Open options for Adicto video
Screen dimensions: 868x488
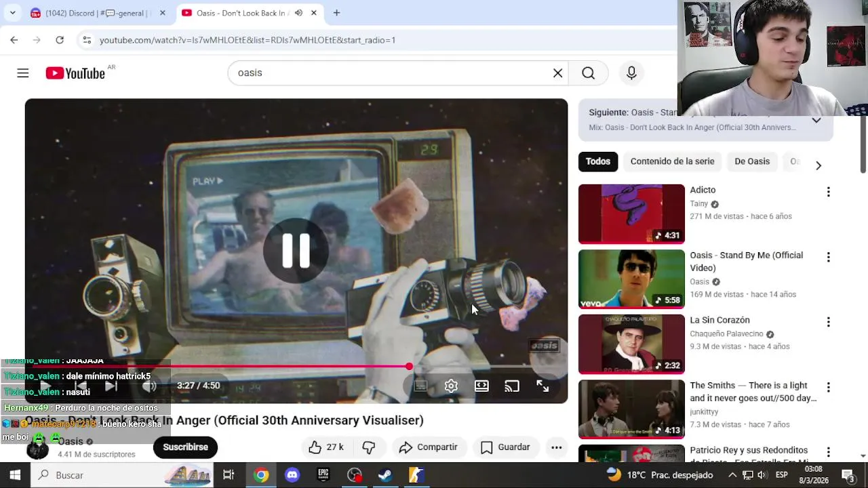click(x=828, y=192)
